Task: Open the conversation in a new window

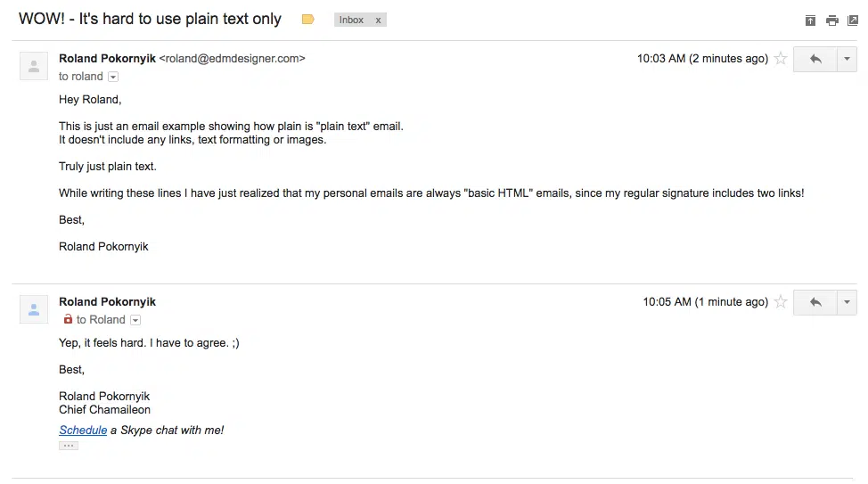Action: (x=853, y=21)
